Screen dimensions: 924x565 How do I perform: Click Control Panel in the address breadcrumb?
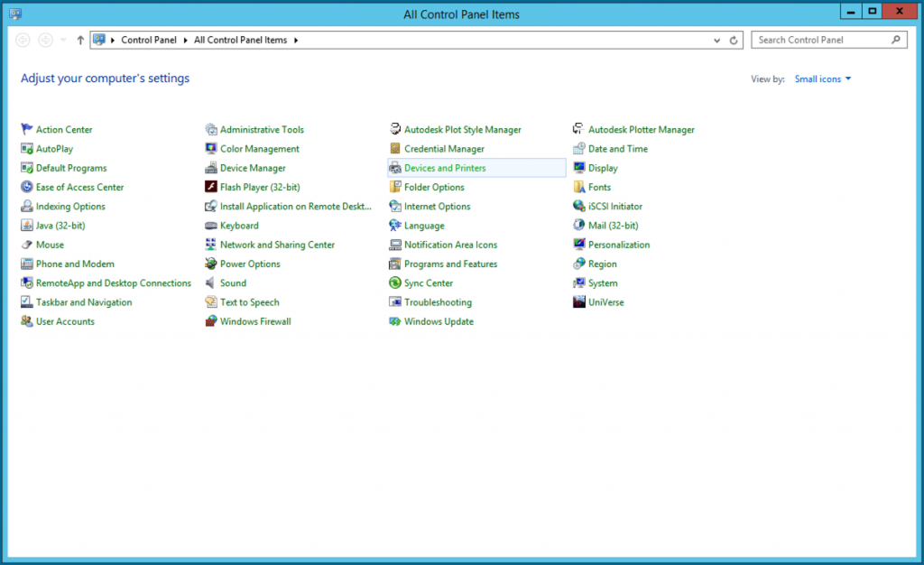point(150,41)
